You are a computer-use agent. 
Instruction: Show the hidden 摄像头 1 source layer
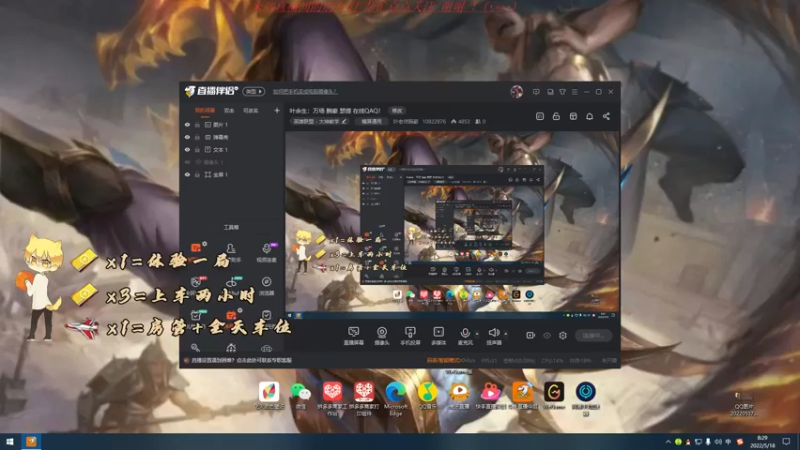[187, 162]
